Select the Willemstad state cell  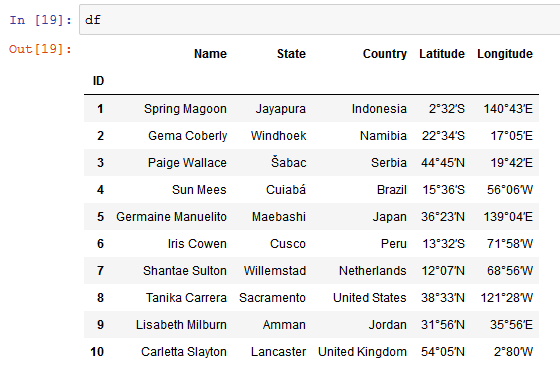[x=275, y=271]
